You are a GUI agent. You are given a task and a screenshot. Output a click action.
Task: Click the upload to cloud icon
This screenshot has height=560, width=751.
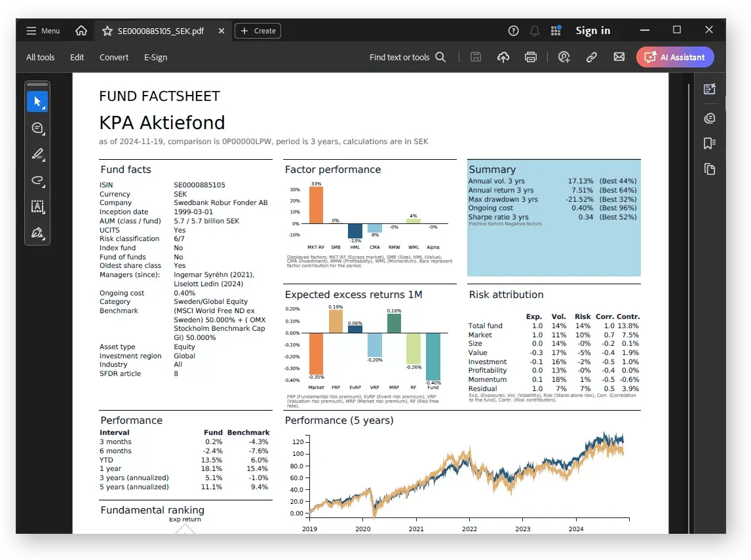coord(503,57)
